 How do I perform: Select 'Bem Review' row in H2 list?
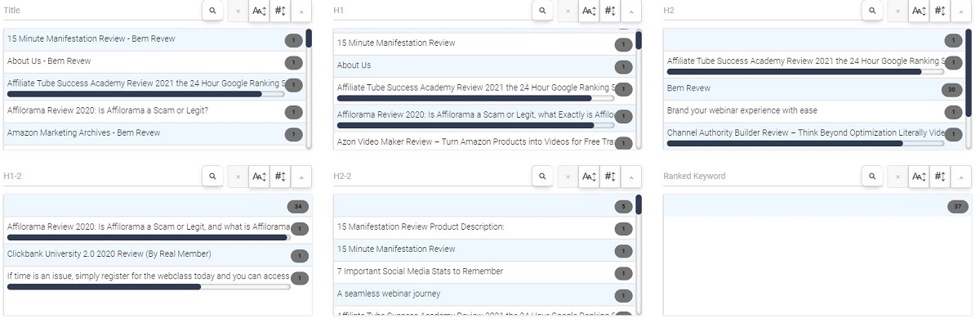815,89
